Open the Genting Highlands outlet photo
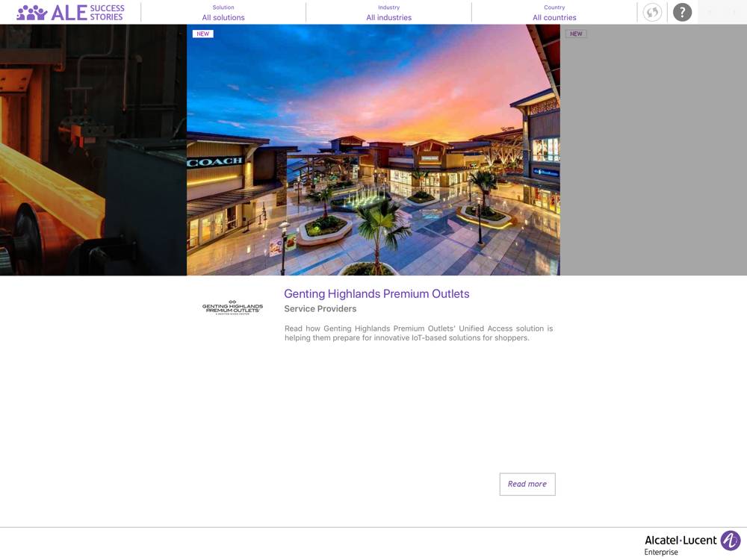This screenshot has width=747, height=560. point(373,150)
